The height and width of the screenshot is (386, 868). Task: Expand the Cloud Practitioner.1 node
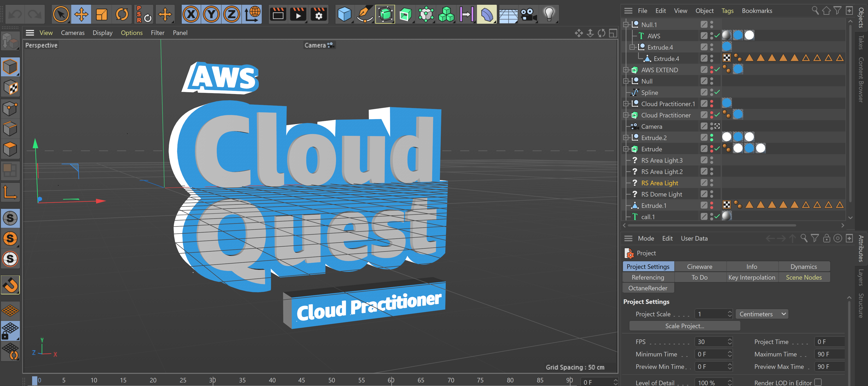tap(626, 104)
